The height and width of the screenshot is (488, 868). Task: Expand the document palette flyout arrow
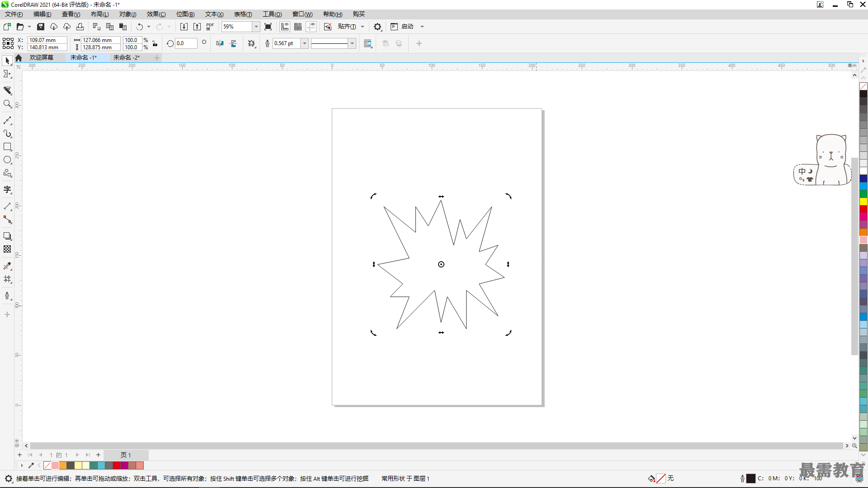click(22, 465)
